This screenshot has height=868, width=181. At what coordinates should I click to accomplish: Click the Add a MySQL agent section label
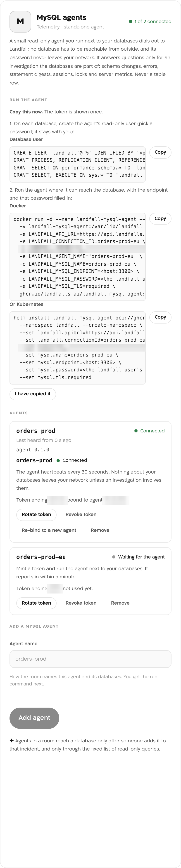click(34, 626)
